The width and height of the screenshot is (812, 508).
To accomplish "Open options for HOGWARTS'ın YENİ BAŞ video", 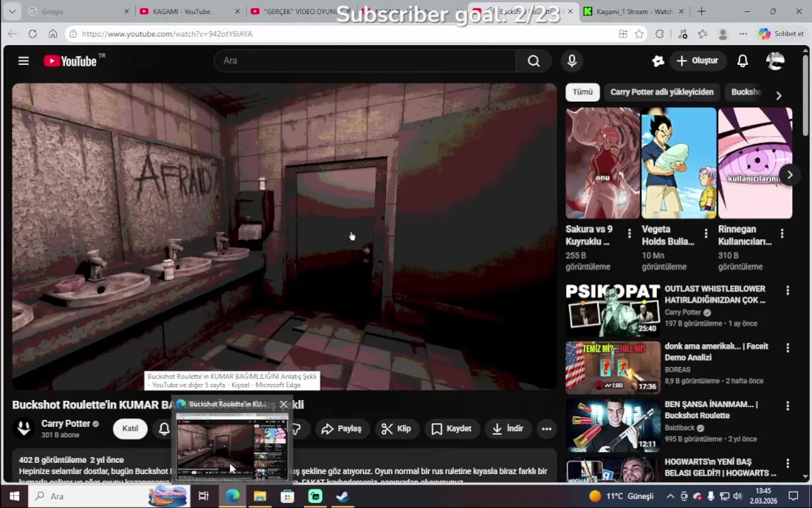I will pos(787,464).
